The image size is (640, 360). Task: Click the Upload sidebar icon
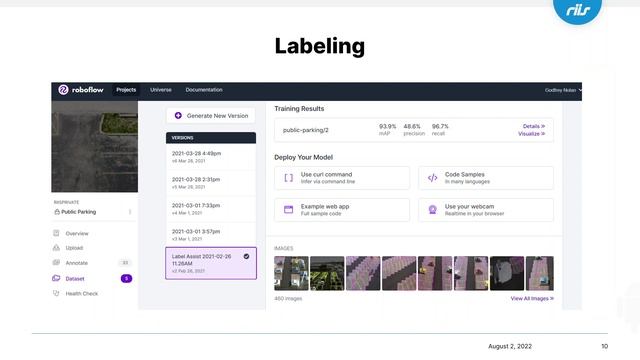pyautogui.click(x=56, y=247)
